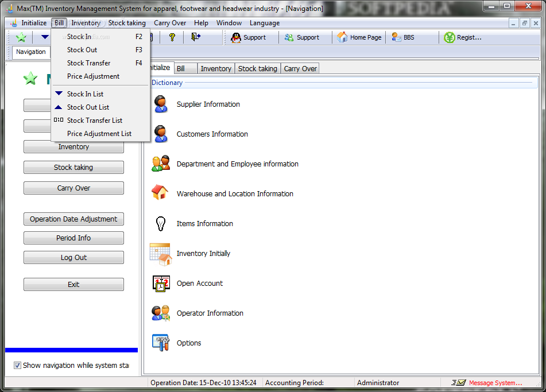Restore the inner Navigation child window
The width and height of the screenshot is (546, 392).
pyautogui.click(x=524, y=24)
